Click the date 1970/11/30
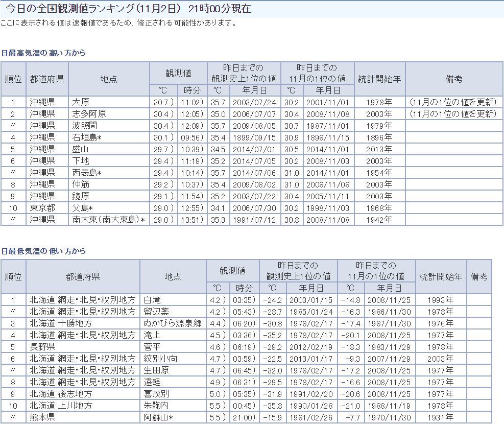 [x=390, y=417]
